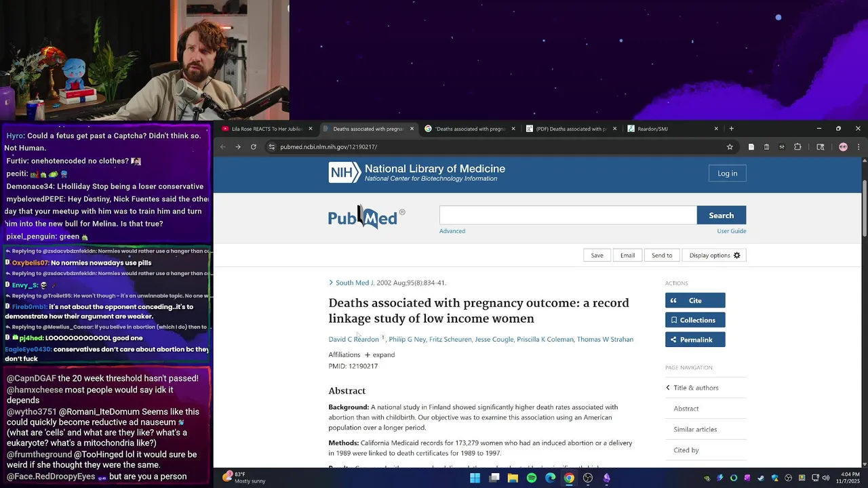Click the volume icon in system tray
This screenshot has width=868, height=488.
coord(825,478)
